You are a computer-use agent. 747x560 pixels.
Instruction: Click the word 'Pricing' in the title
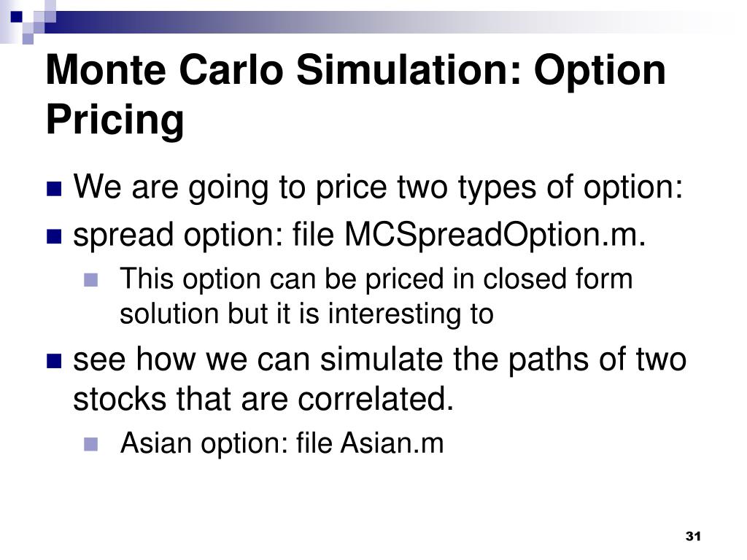(115, 120)
